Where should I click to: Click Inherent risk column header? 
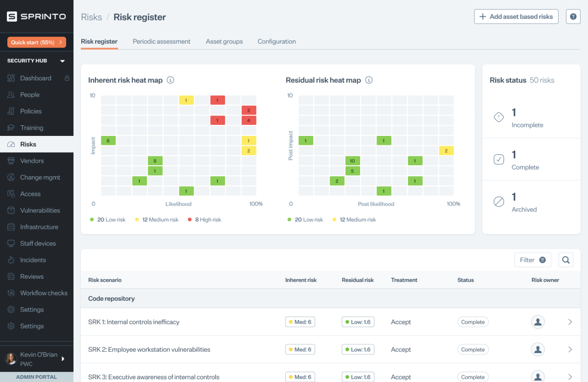tap(301, 280)
